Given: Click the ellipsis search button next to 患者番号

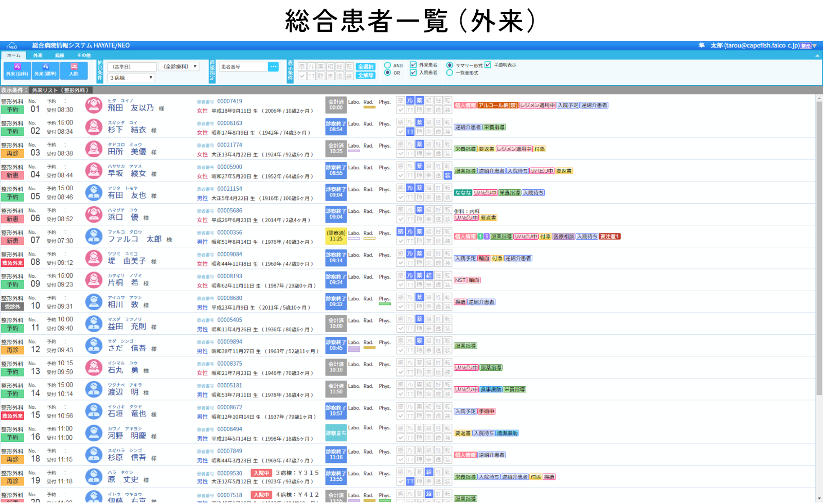Looking at the screenshot, I should pyautogui.click(x=273, y=66).
